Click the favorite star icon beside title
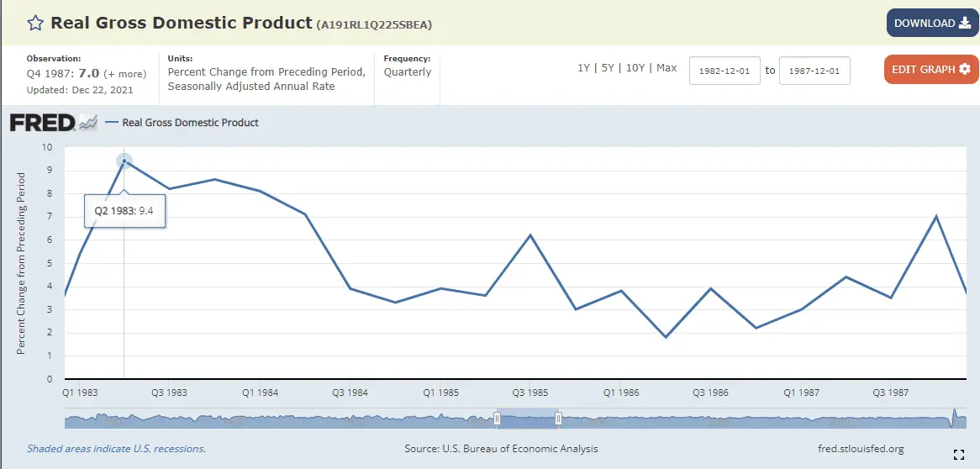The width and height of the screenshot is (980, 469). pyautogui.click(x=34, y=23)
